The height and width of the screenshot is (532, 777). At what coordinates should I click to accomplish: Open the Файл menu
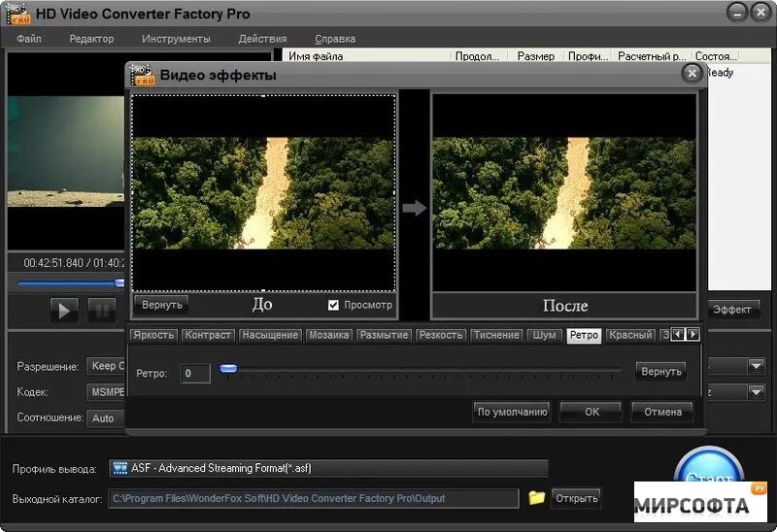point(29,39)
